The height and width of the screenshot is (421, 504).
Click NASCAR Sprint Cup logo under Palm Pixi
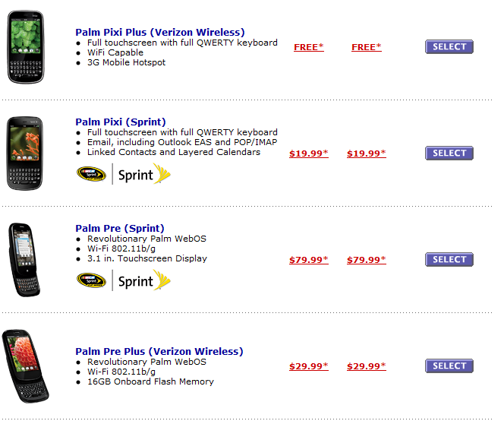tap(91, 174)
